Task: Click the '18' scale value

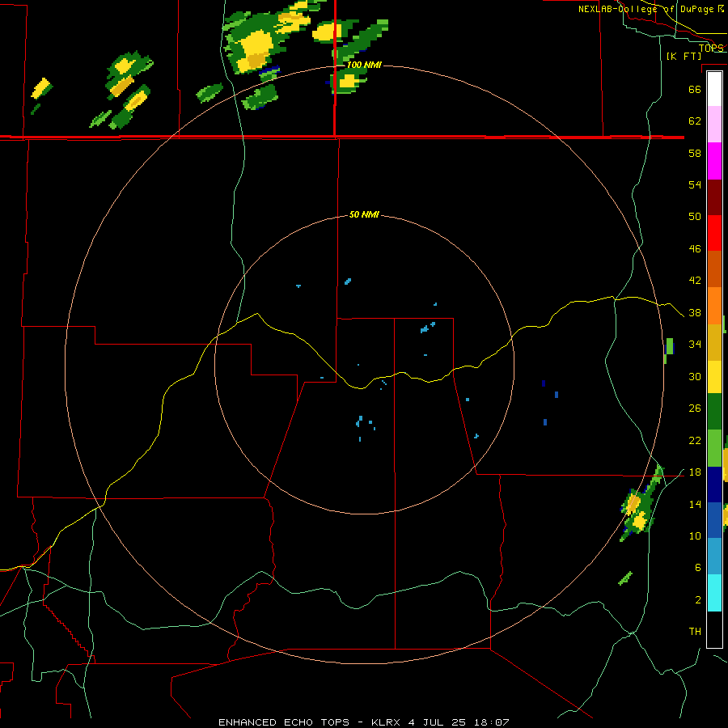Action: [x=695, y=472]
